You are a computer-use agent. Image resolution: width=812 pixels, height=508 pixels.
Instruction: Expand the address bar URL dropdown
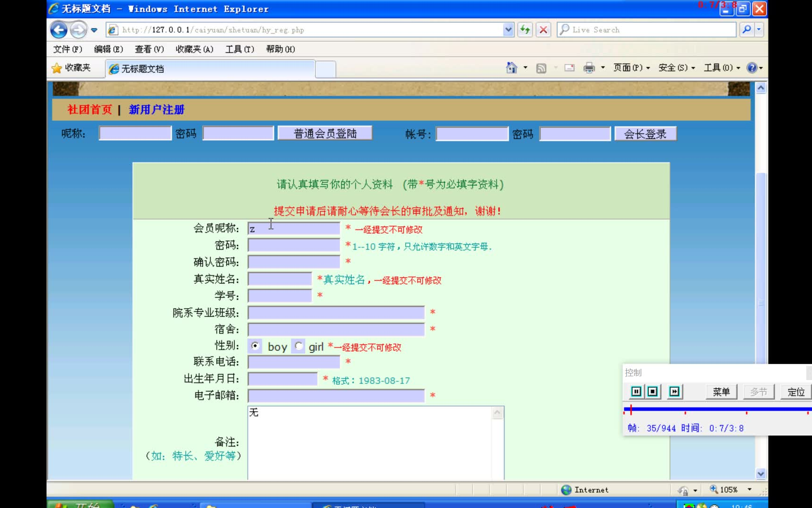click(508, 30)
